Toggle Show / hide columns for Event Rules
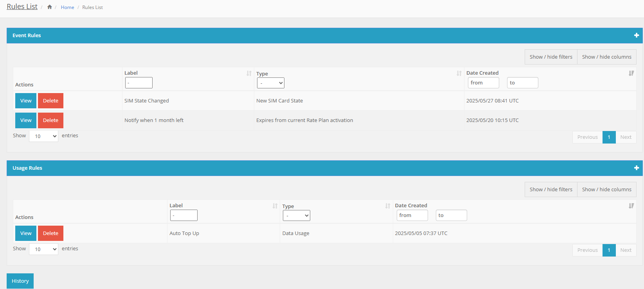This screenshot has height=289, width=644. tap(606, 57)
